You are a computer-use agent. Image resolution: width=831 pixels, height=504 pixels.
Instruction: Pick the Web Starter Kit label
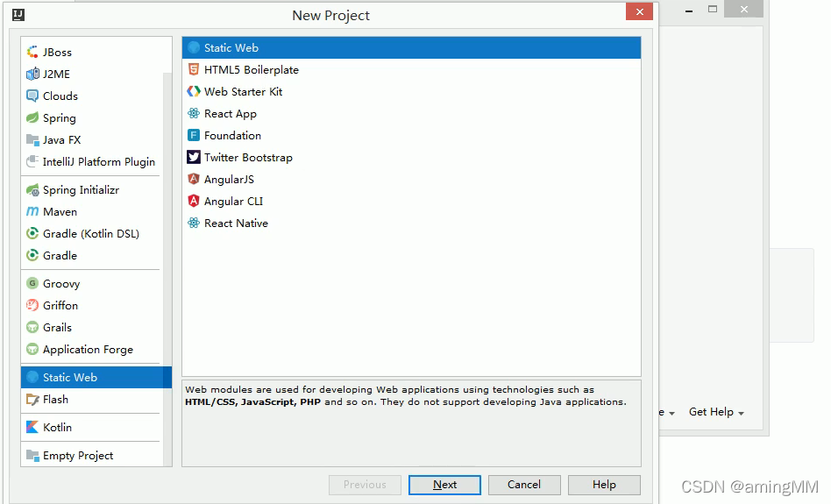click(244, 92)
